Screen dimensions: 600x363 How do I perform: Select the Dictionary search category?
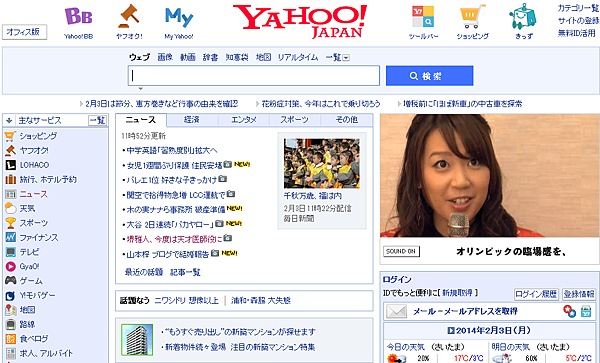click(210, 57)
